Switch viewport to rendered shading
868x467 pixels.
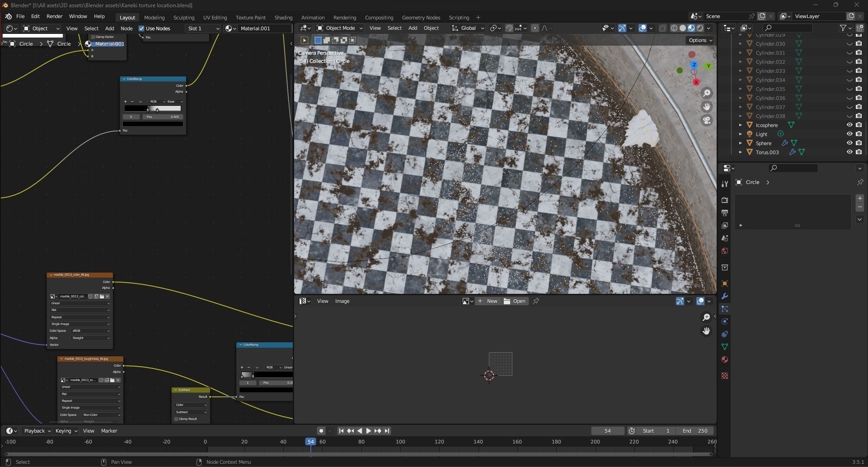(700, 28)
